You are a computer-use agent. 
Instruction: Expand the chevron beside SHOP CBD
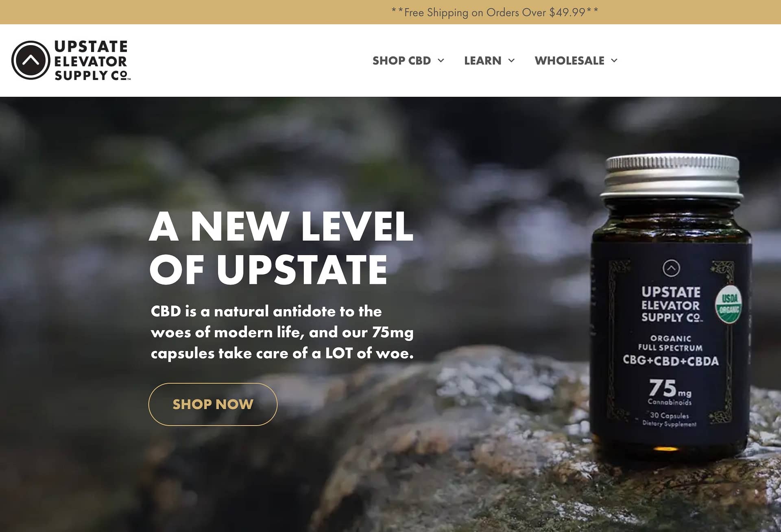pos(441,61)
